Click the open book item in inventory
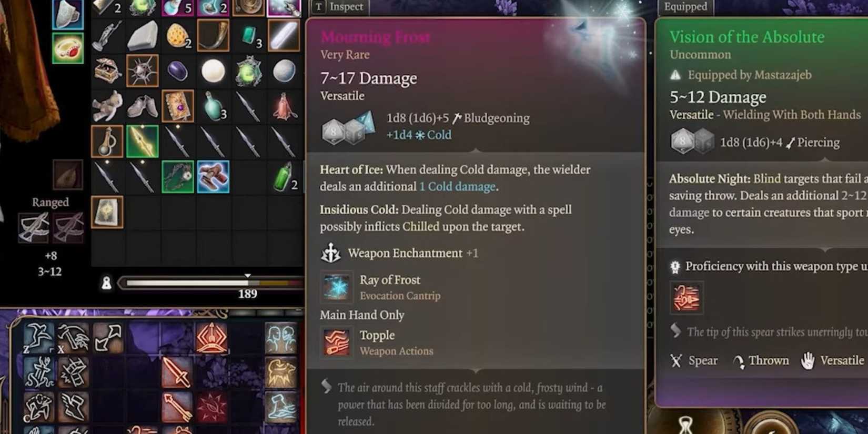The width and height of the screenshot is (868, 434). coord(177,106)
